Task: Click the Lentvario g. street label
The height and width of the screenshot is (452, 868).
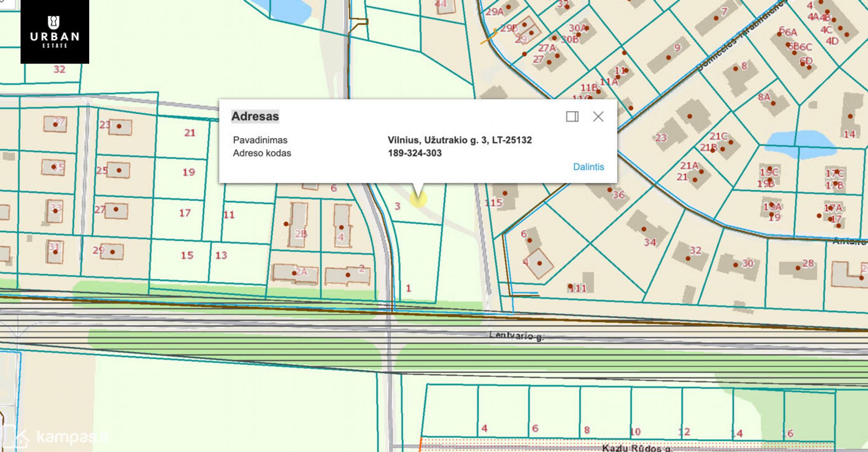Action: tap(516, 336)
